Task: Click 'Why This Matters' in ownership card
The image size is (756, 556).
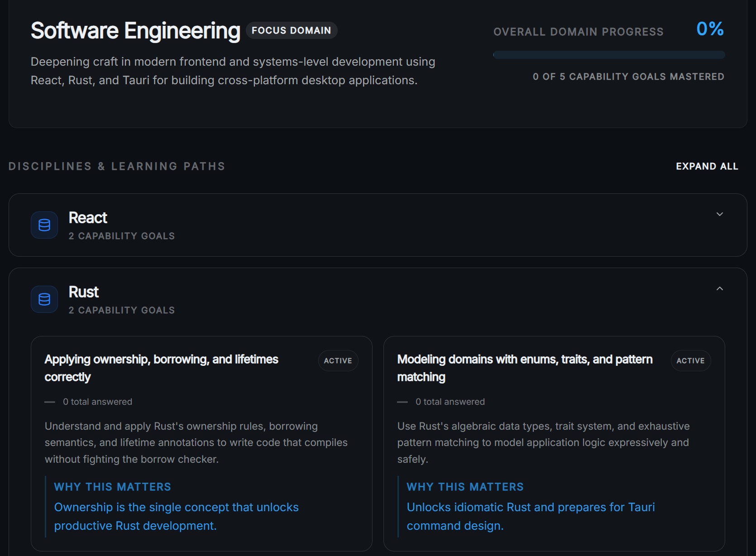Action: point(113,487)
